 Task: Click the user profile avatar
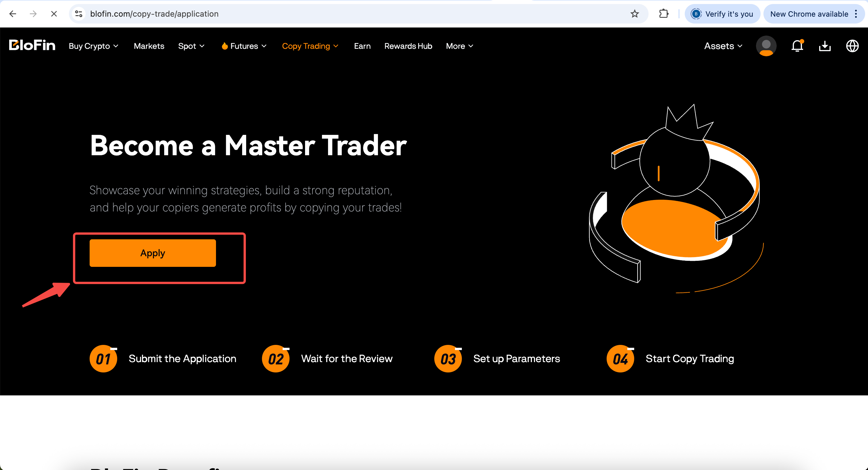(x=766, y=46)
